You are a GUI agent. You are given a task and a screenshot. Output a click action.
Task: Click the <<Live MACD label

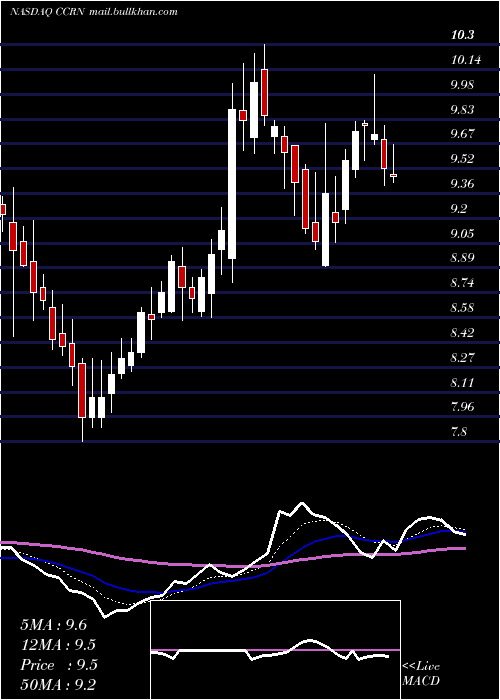[421, 673]
